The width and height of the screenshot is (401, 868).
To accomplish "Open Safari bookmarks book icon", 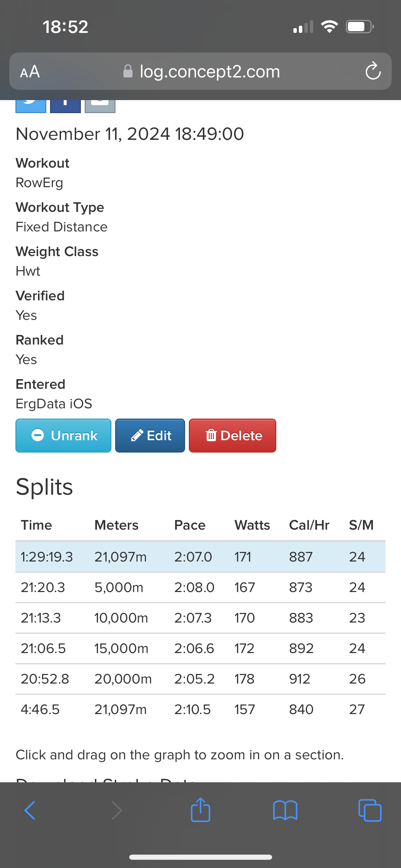I will (x=285, y=810).
